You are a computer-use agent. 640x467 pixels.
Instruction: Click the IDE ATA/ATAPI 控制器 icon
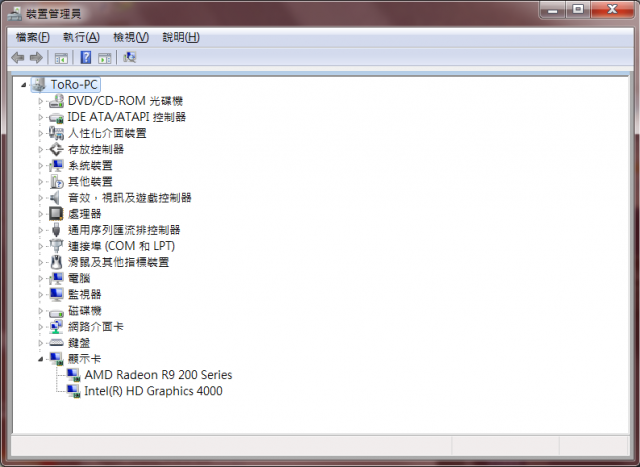coord(56,118)
